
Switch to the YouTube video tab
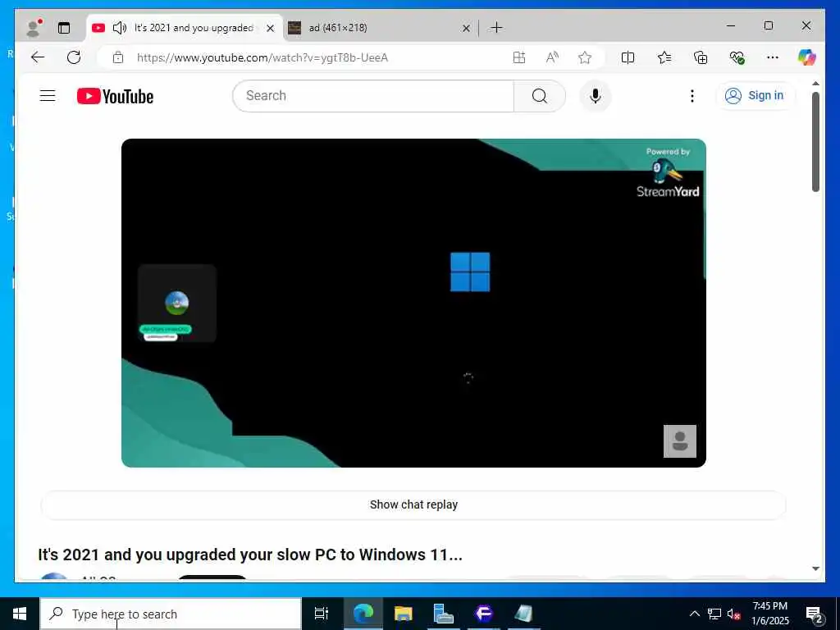pos(184,28)
